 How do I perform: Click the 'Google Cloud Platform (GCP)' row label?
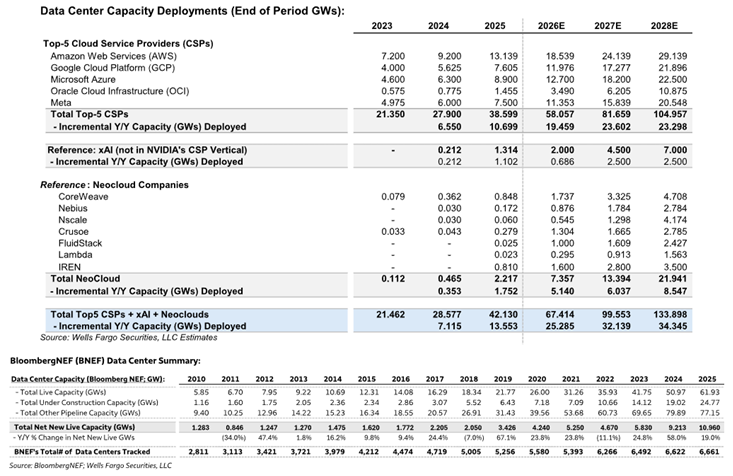(x=113, y=68)
